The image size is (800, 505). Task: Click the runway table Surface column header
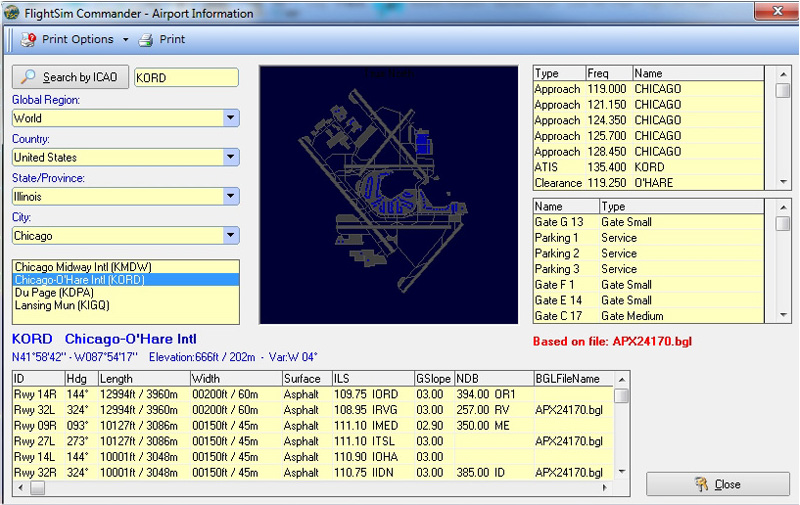[307, 378]
